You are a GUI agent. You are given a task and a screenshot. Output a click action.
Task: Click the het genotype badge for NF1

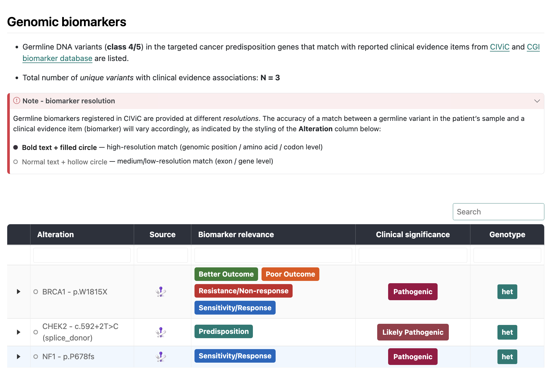(507, 357)
